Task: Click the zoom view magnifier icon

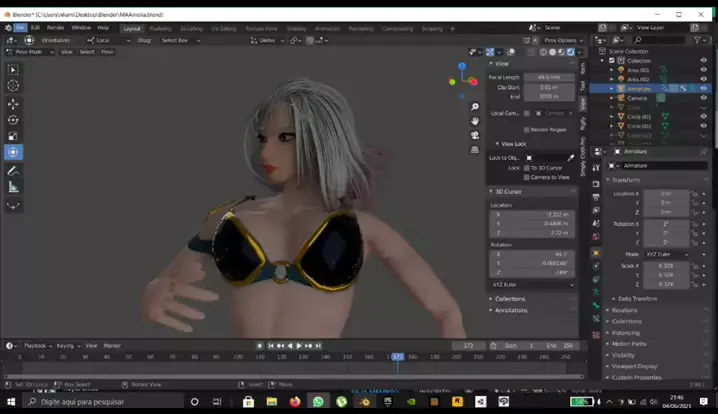Action: (x=475, y=107)
